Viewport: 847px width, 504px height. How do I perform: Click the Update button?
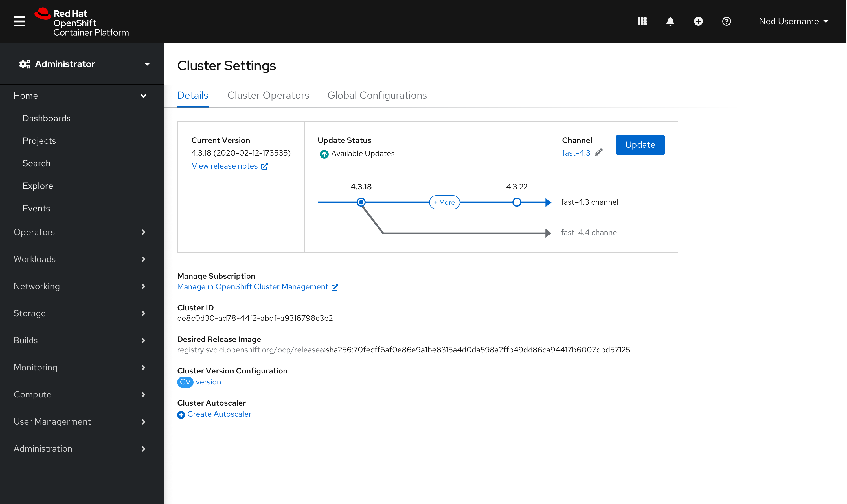tap(639, 145)
